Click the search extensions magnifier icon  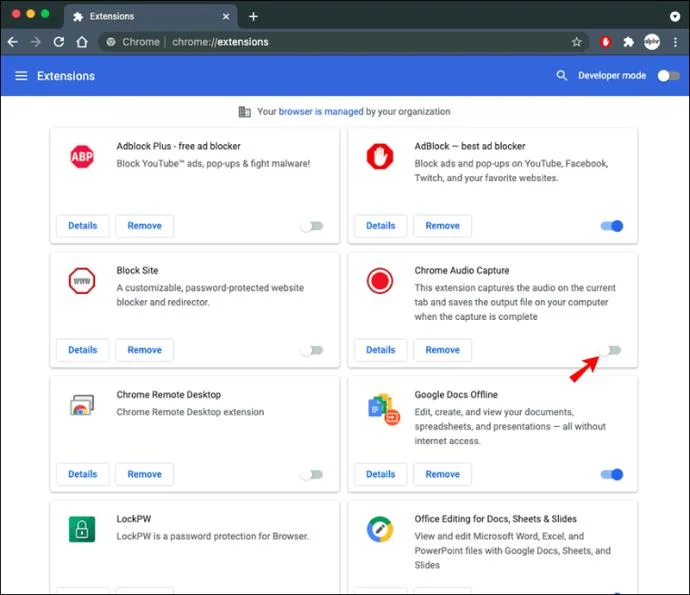(561, 75)
